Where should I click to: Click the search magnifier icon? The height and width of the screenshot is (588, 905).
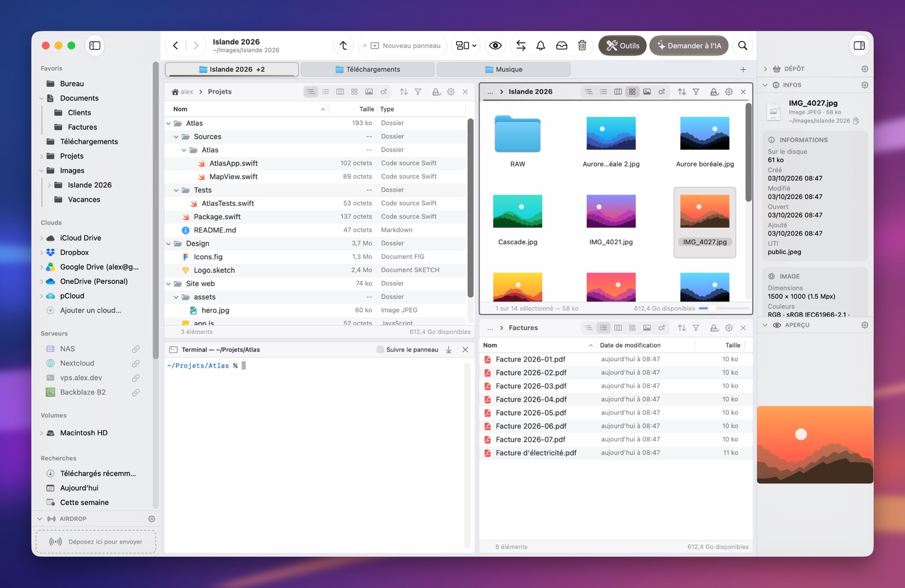coord(743,46)
